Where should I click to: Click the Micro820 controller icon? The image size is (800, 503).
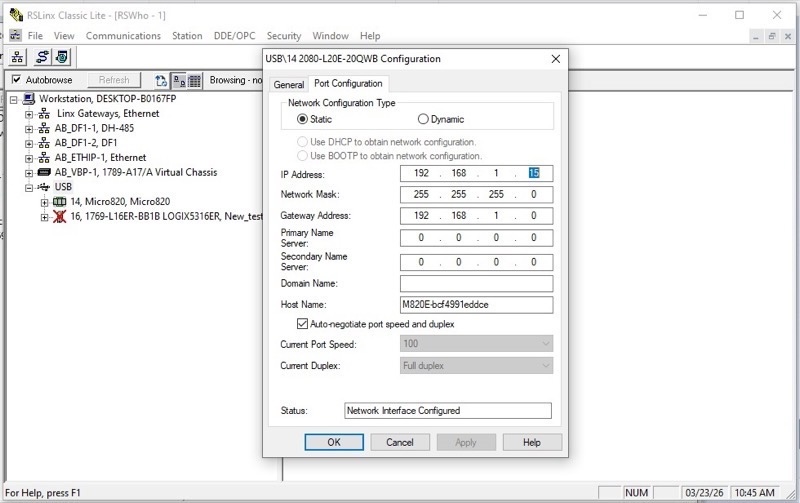coord(60,202)
